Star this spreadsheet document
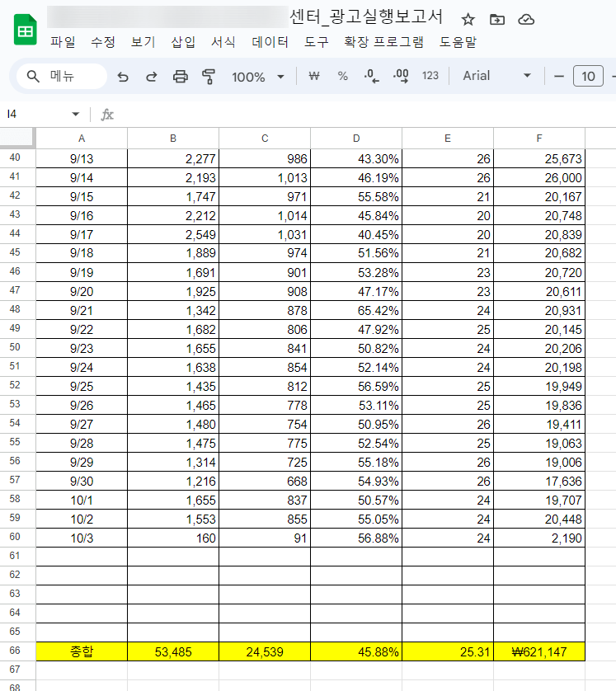The image size is (616, 691). click(468, 20)
